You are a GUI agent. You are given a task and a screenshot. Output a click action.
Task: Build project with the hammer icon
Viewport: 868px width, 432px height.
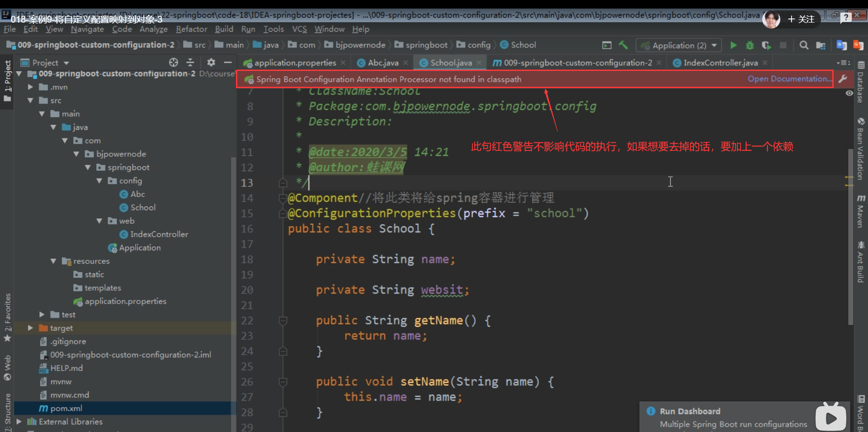623,45
